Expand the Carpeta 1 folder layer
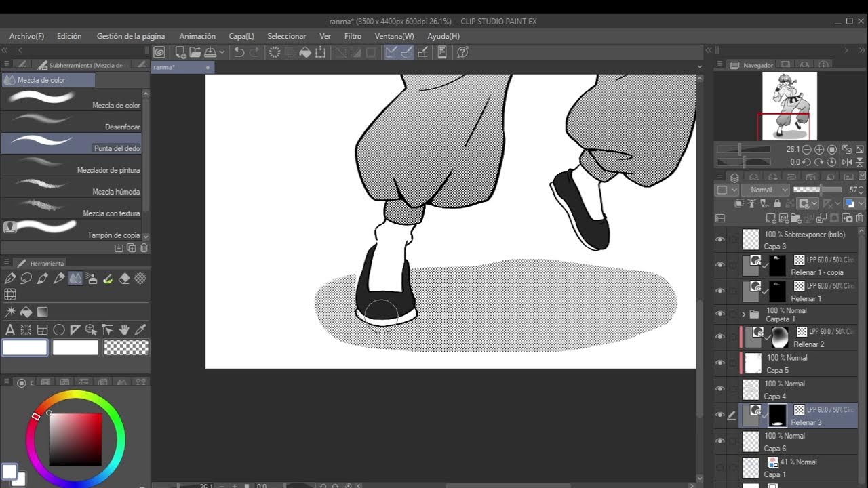868x488 pixels. [744, 314]
